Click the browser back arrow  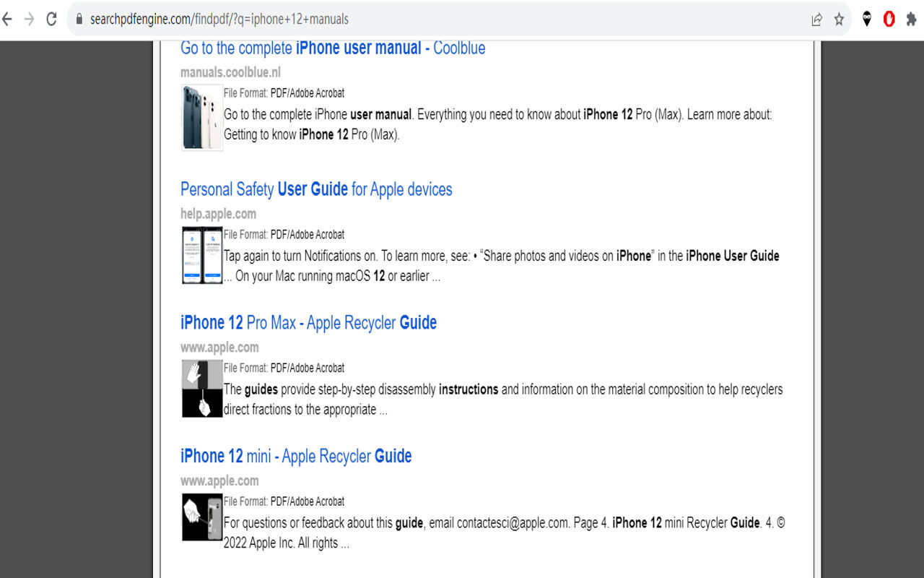tap(6, 20)
